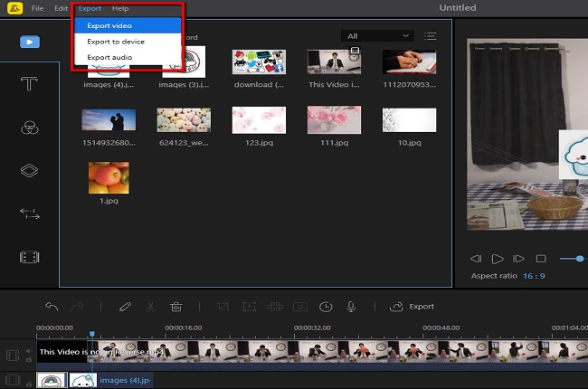Click the Zoom tool icon in toolbar
This screenshot has height=389, width=588.
(x=249, y=307)
